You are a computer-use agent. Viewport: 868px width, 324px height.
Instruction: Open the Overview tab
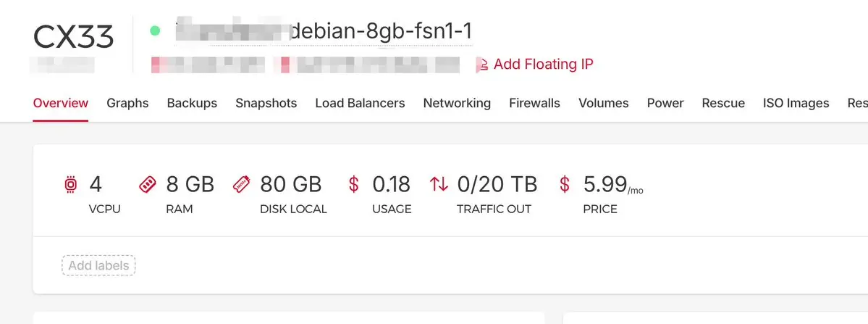click(x=61, y=103)
